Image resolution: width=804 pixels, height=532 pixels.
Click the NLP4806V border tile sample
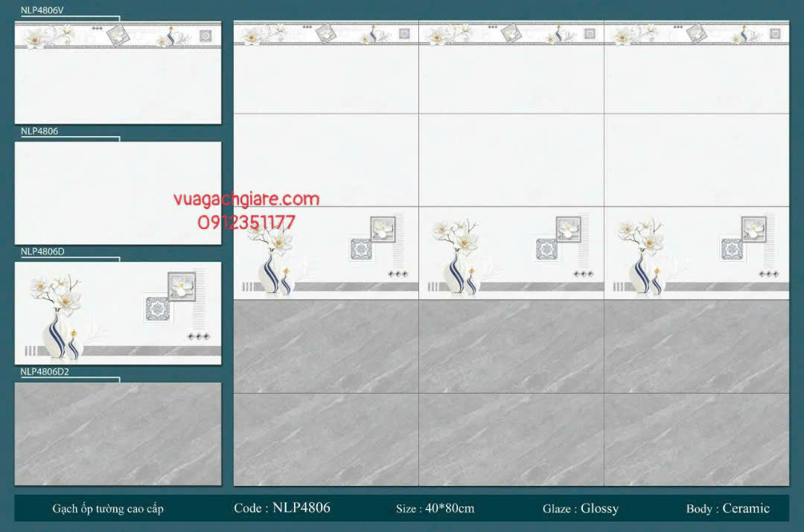[118, 72]
